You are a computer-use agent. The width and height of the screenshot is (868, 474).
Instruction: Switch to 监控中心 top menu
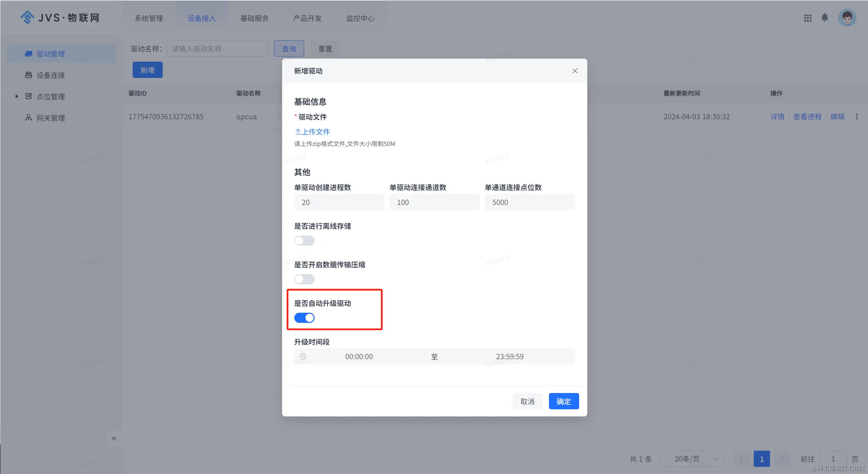point(360,18)
